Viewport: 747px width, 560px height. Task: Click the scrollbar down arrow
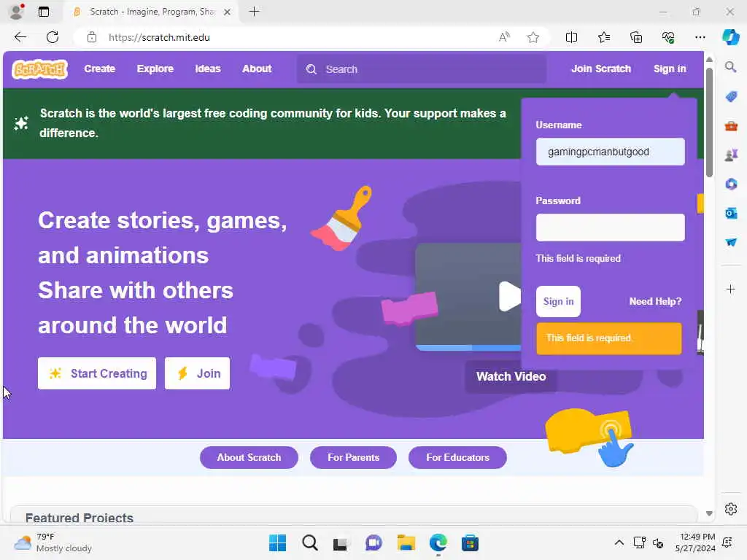(x=709, y=513)
